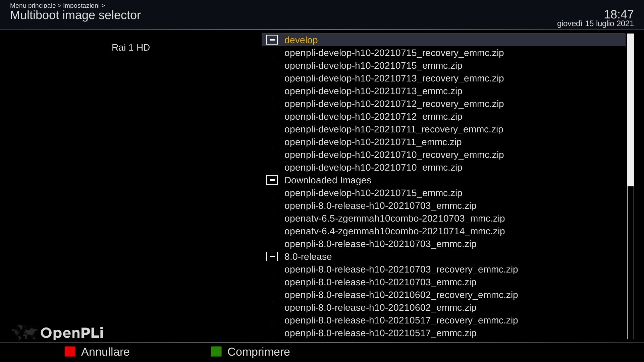The width and height of the screenshot is (644, 362).
Task: Open Impostazioni breadcrumb
Action: click(81, 6)
